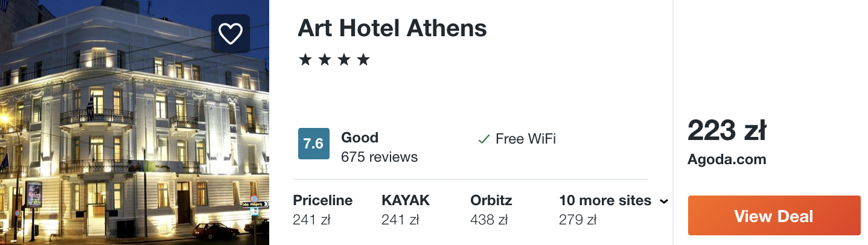Click the 438 zł Orbitz price

click(x=489, y=220)
